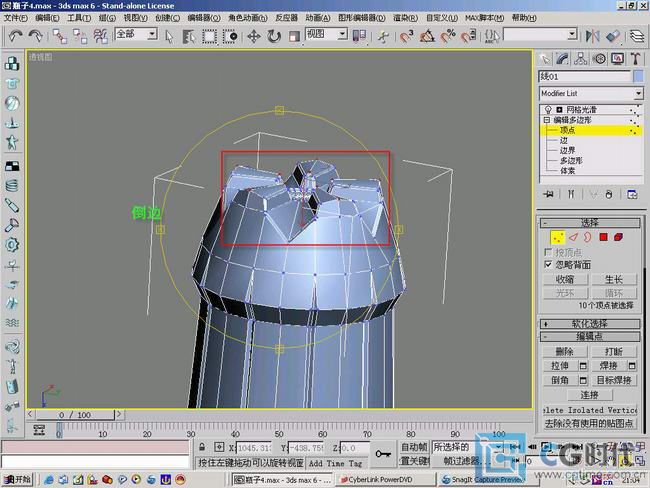Click the Select and Manipulate tool
650x488 pixels.
(x=383, y=36)
